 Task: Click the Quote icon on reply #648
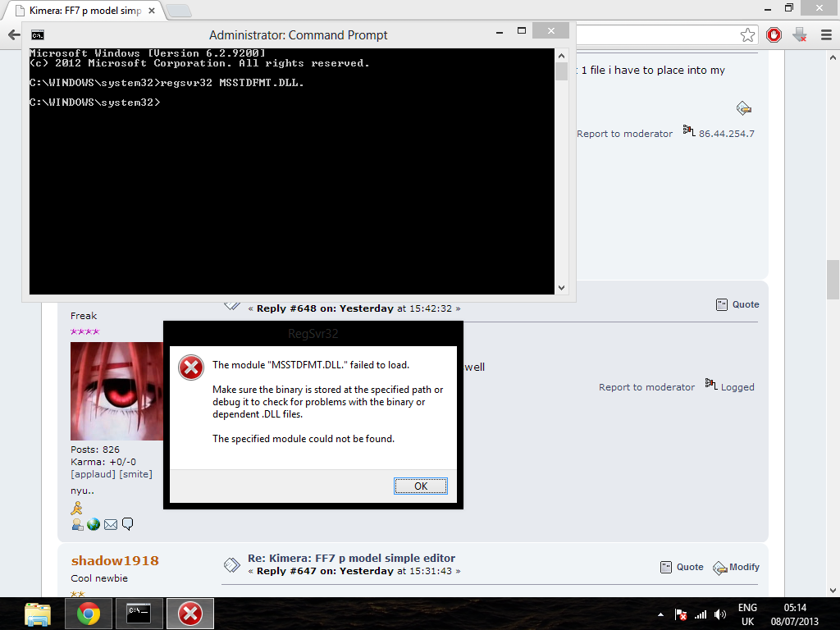click(x=722, y=305)
